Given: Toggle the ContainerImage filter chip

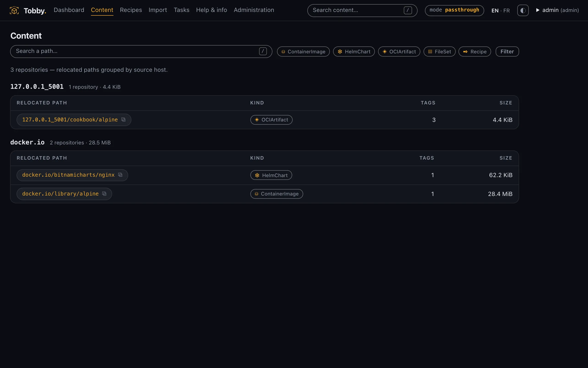Looking at the screenshot, I should tap(303, 52).
